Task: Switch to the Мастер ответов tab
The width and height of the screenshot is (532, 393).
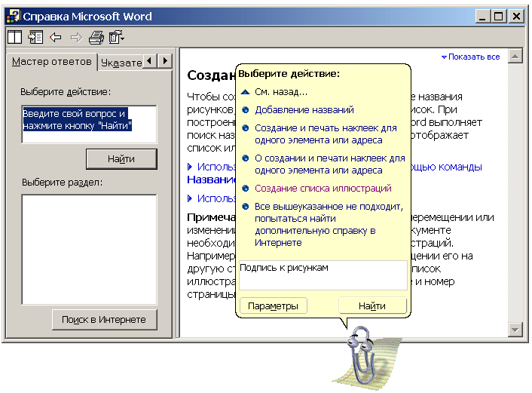Action: pyautogui.click(x=51, y=62)
